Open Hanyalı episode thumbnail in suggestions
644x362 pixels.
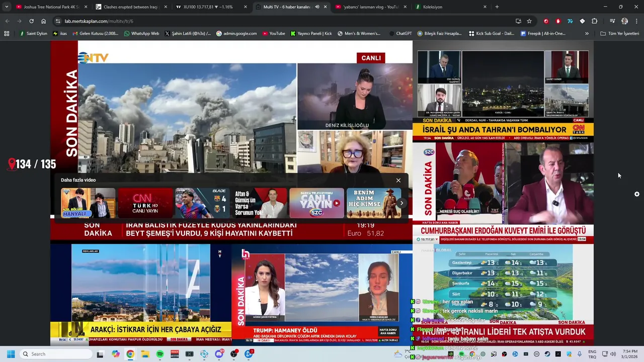88,203
